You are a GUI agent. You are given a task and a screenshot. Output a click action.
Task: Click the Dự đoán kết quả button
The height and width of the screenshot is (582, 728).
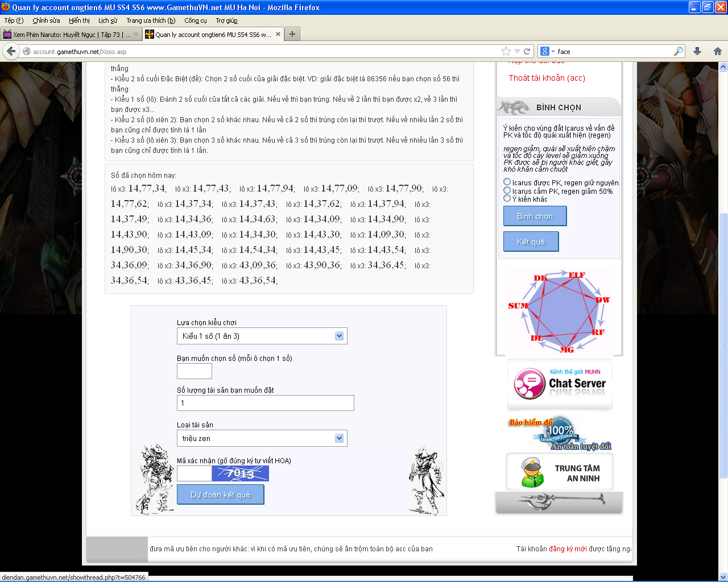coord(221,494)
